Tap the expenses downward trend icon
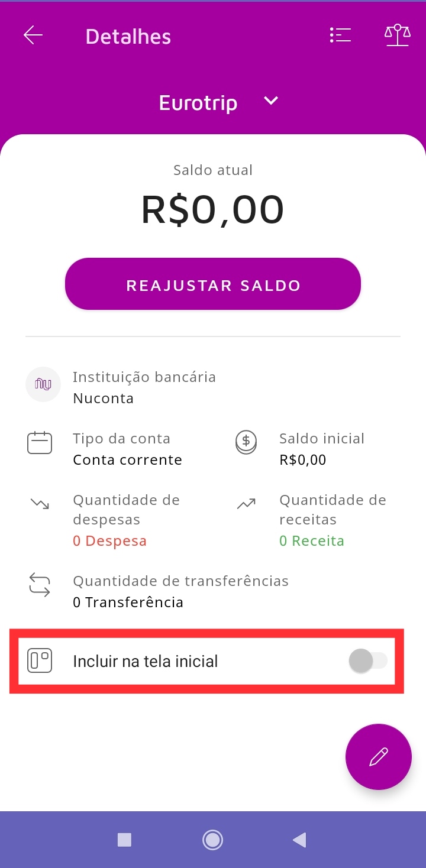The image size is (426, 868). pyautogui.click(x=40, y=504)
